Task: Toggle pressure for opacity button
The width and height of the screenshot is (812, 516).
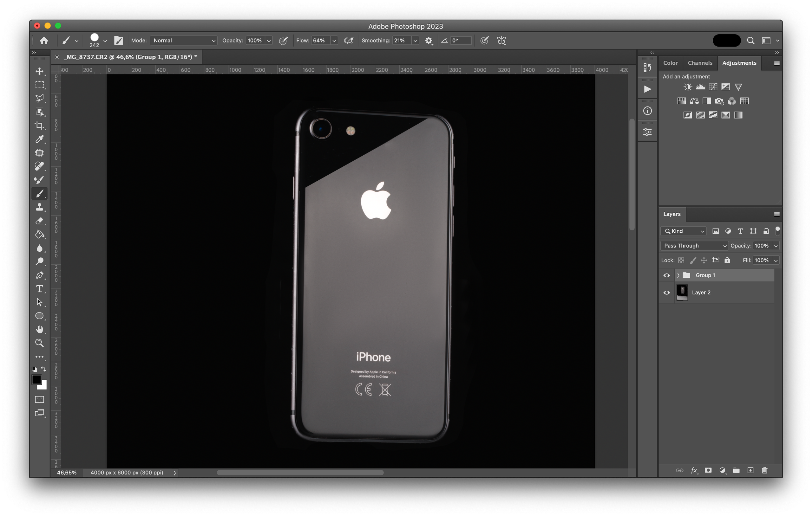Action: tap(283, 41)
